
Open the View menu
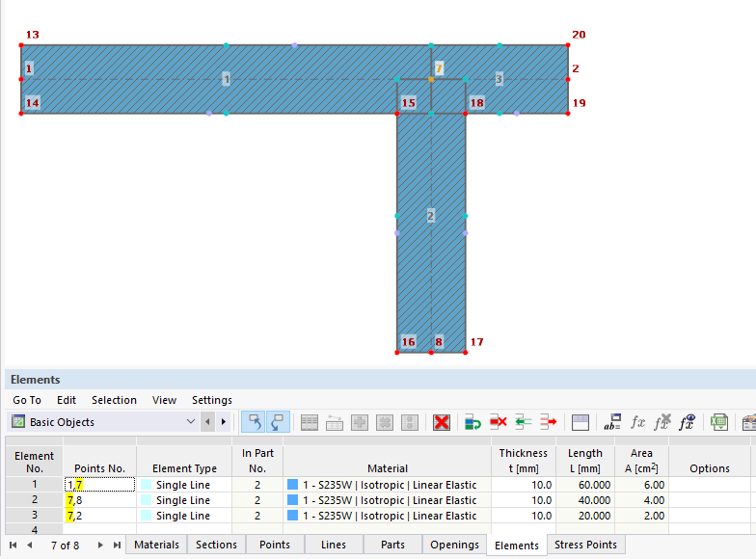pos(164,400)
